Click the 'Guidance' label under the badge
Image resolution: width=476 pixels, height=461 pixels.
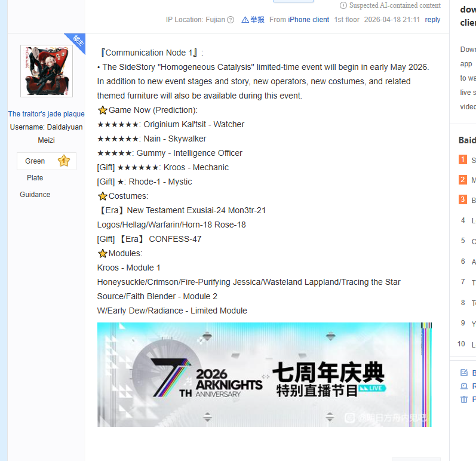pyautogui.click(x=35, y=195)
